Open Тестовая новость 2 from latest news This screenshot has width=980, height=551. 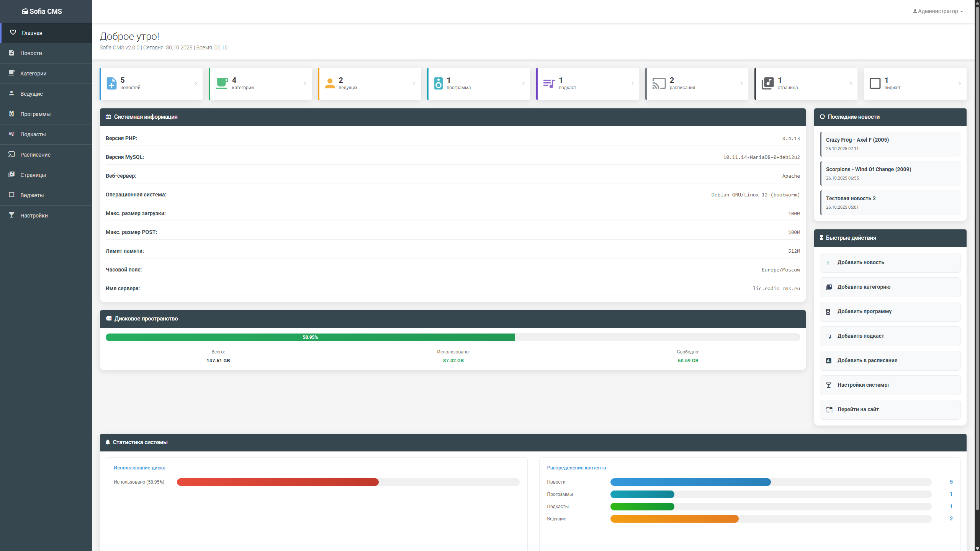pyautogui.click(x=851, y=198)
